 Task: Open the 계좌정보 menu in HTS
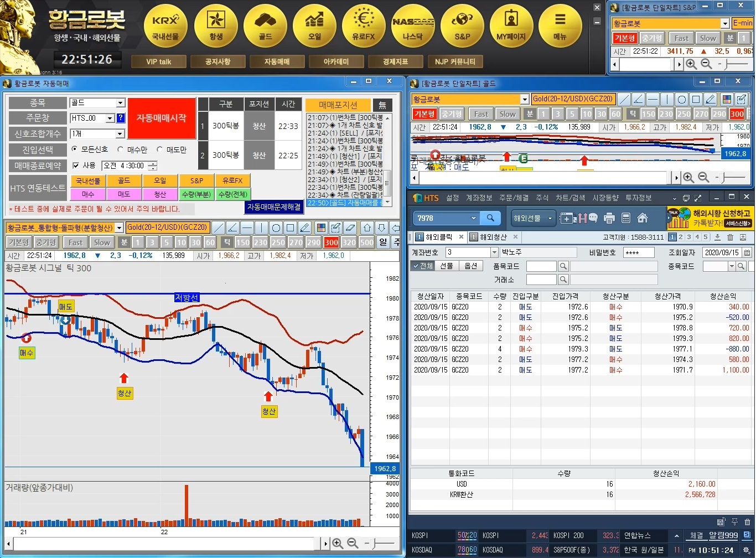tap(479, 198)
